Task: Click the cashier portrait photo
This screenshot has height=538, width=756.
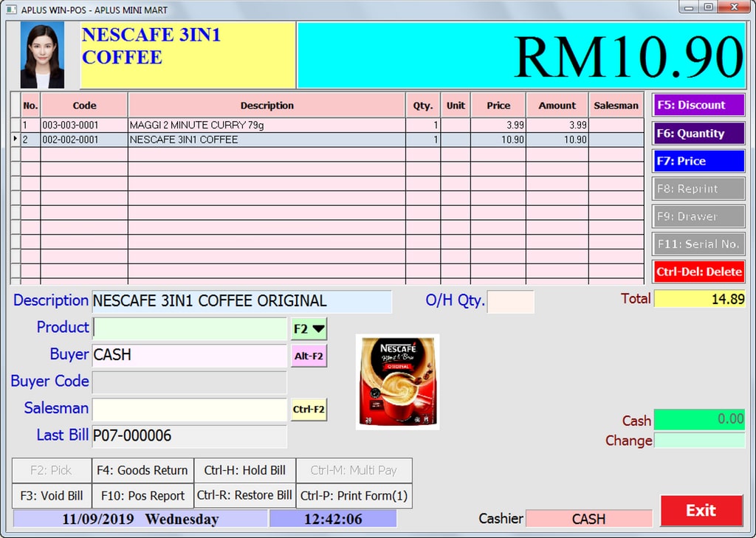Action: click(x=42, y=55)
